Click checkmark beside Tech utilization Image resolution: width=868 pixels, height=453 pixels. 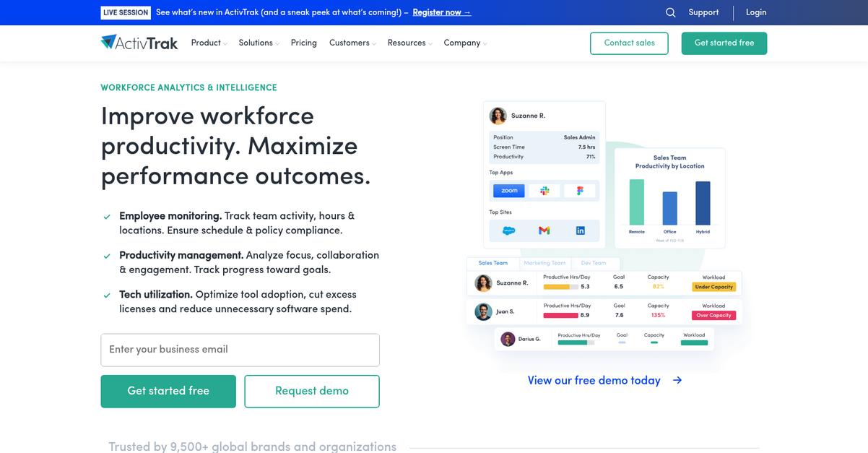click(107, 295)
